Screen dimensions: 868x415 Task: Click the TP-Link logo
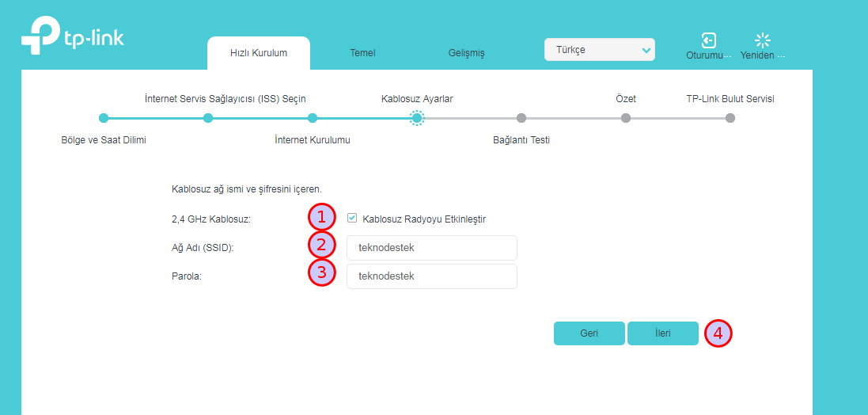point(72,39)
